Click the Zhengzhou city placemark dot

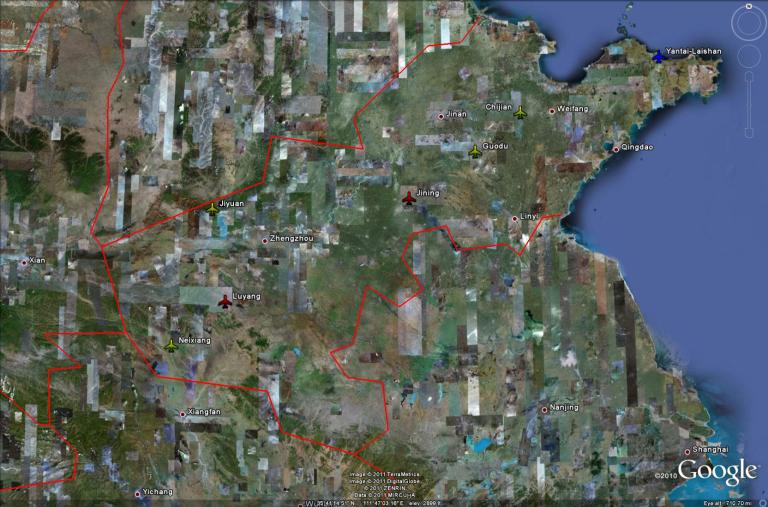coord(265,240)
